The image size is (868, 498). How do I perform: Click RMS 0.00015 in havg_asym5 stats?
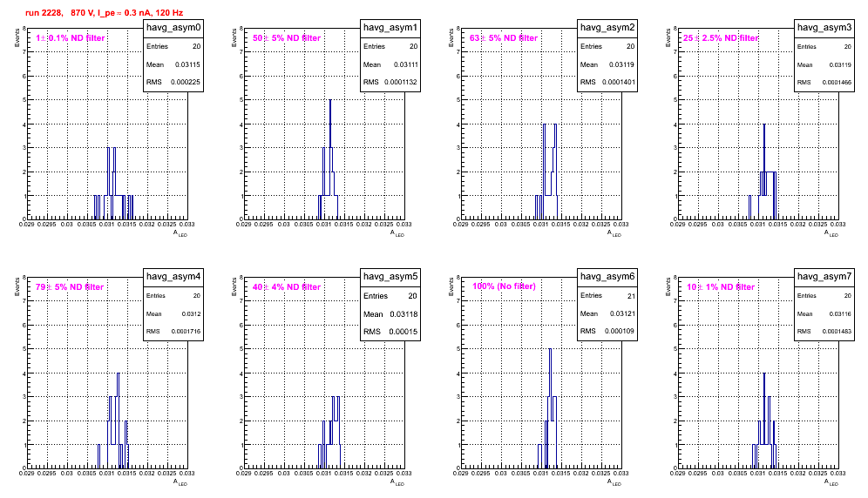tap(390, 332)
